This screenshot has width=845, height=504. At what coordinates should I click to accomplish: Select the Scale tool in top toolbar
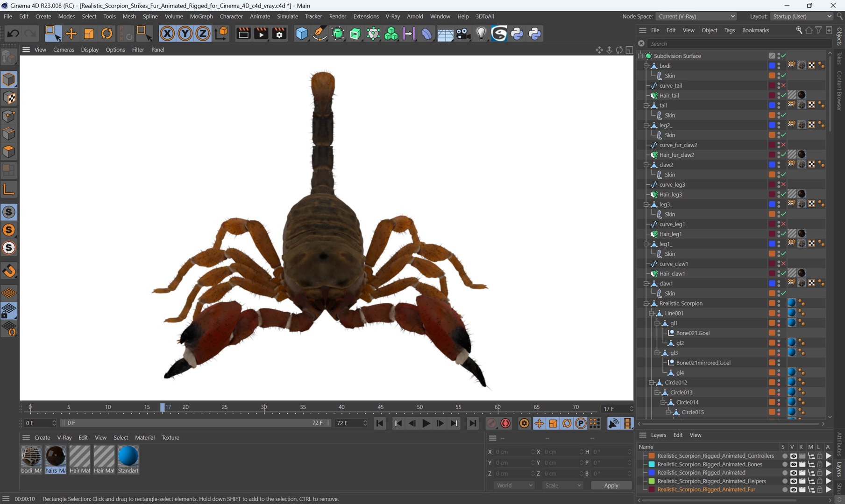89,34
